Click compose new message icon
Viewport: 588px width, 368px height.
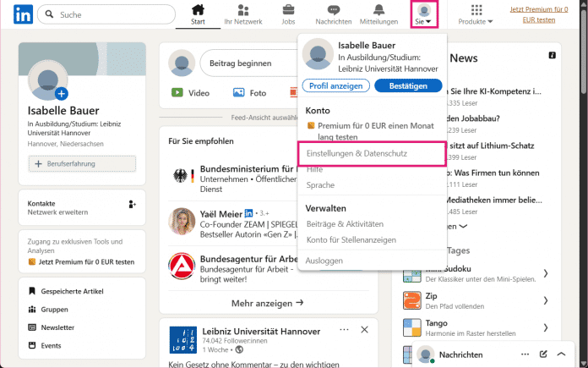(544, 354)
